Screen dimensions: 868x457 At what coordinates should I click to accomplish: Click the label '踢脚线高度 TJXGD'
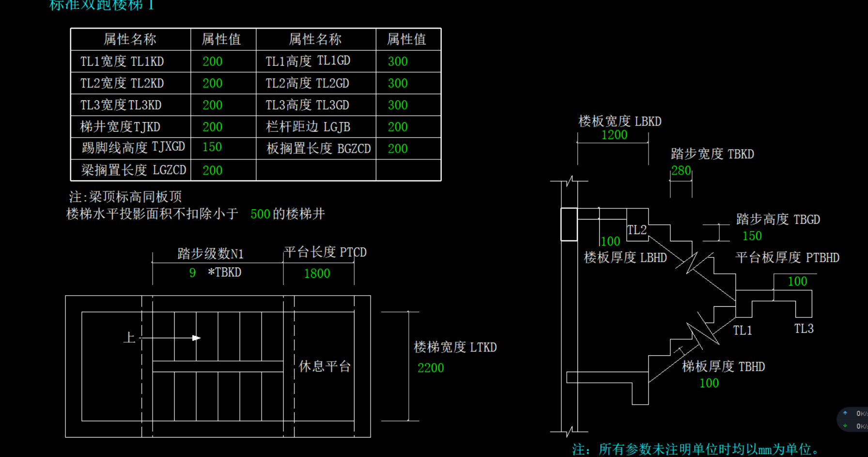pos(134,147)
